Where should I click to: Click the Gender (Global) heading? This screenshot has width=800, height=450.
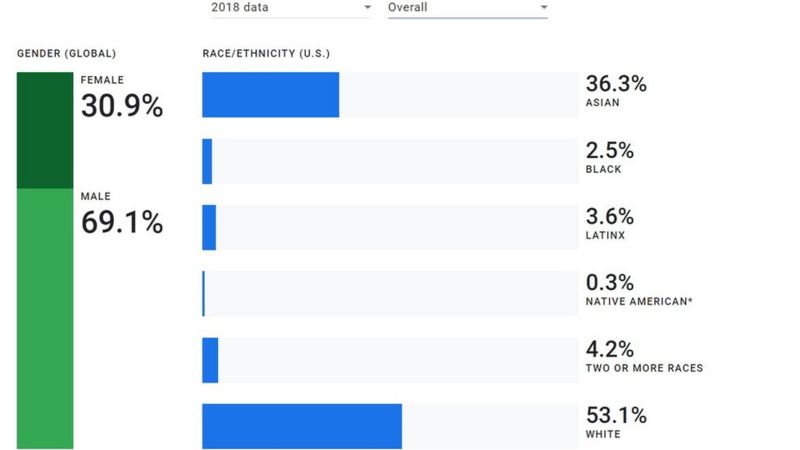(67, 53)
